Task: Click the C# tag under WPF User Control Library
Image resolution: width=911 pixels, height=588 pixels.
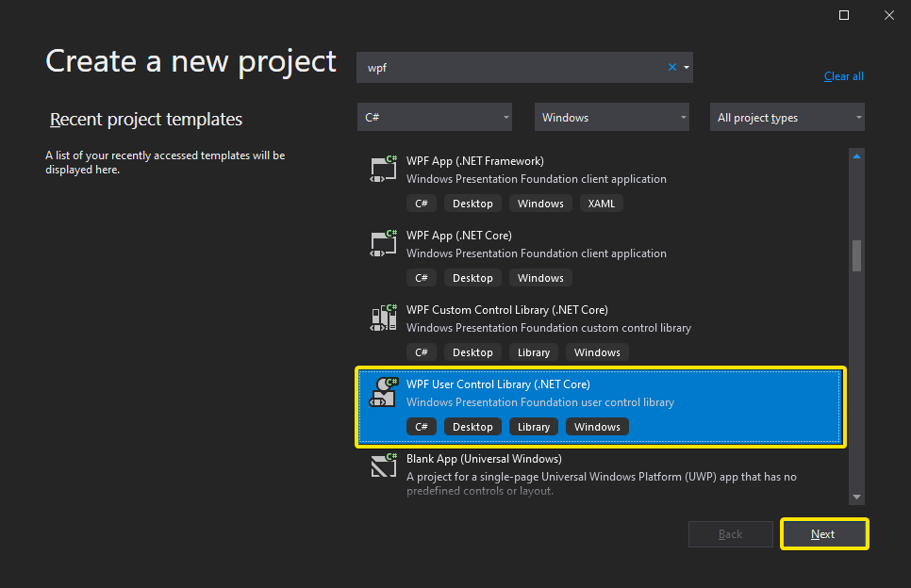Action: click(422, 426)
